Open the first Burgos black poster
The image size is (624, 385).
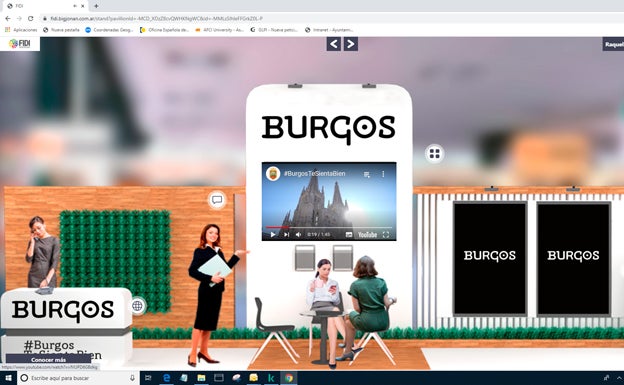(x=489, y=258)
